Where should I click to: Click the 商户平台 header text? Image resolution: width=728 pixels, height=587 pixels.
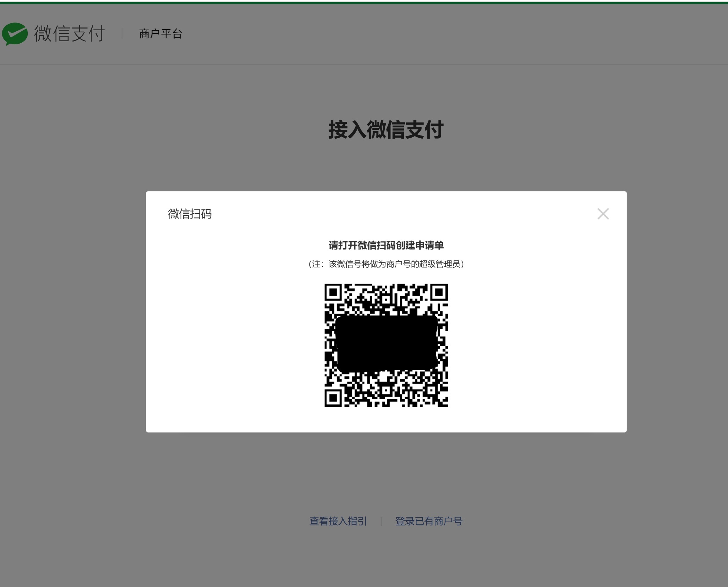161,34
